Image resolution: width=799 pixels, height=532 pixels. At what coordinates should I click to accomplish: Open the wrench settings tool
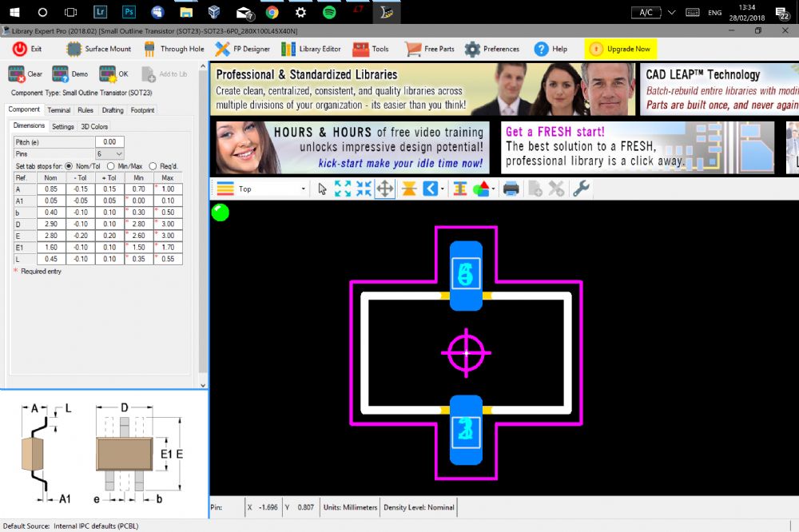click(581, 189)
